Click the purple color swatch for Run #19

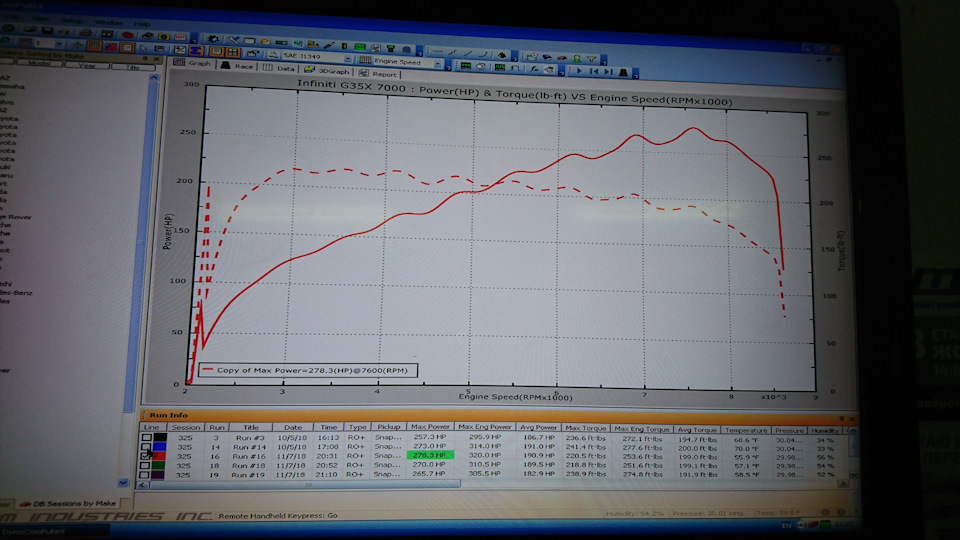[157, 474]
